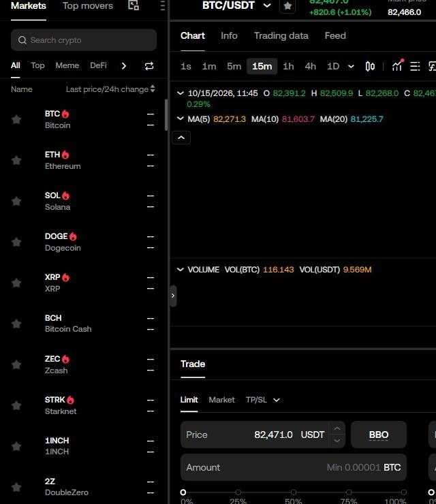Click the DOGE hot flame icon
Image resolution: width=436 pixels, height=504 pixels.
pos(74,236)
